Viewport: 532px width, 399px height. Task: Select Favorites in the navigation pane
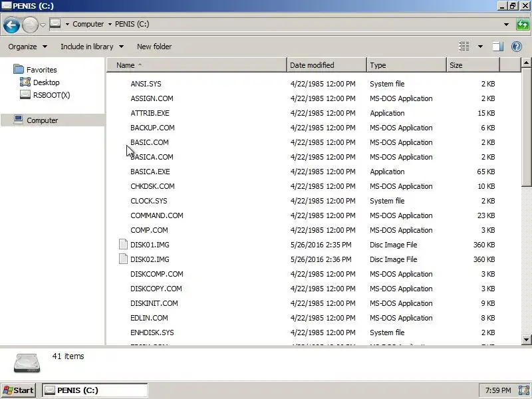click(42, 70)
